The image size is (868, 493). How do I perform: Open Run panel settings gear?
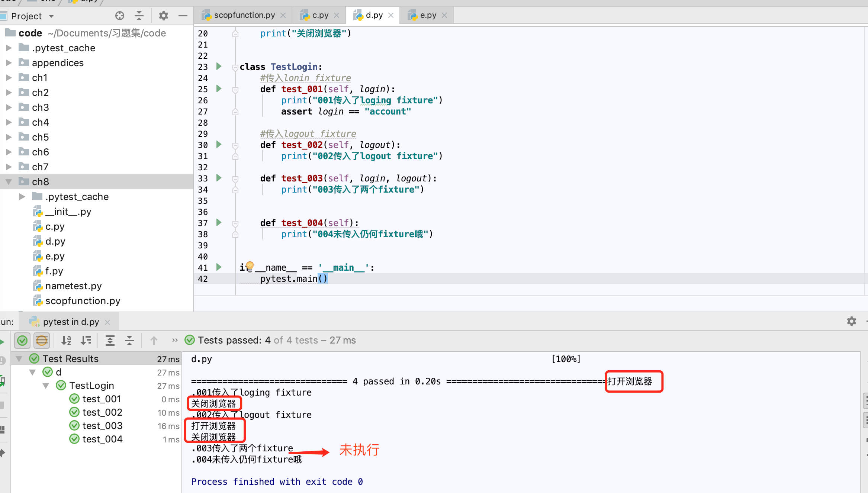(851, 321)
